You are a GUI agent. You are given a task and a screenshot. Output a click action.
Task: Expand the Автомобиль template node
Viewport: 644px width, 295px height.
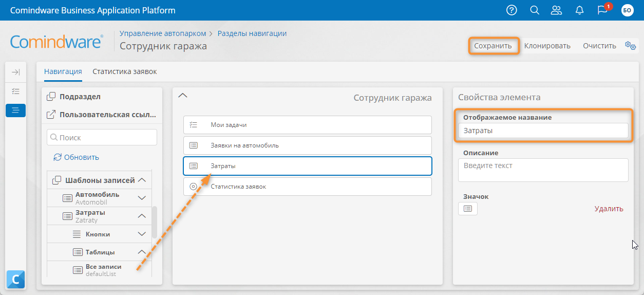click(x=142, y=198)
